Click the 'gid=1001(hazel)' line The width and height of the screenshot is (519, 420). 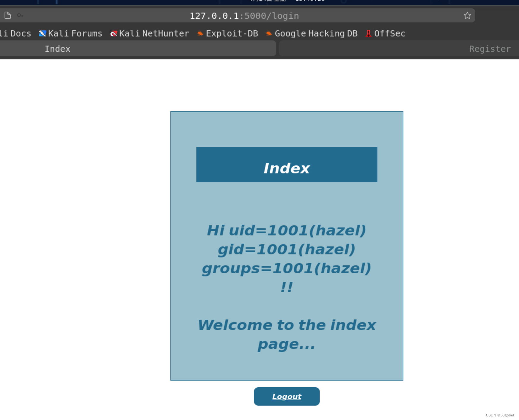tap(287, 250)
